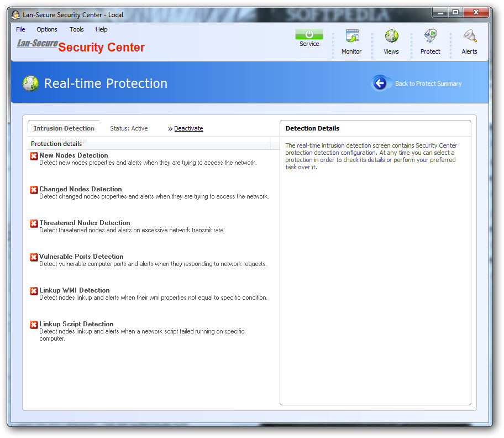This screenshot has height=438, width=504.
Task: Open the Options menu
Action: pos(47,29)
